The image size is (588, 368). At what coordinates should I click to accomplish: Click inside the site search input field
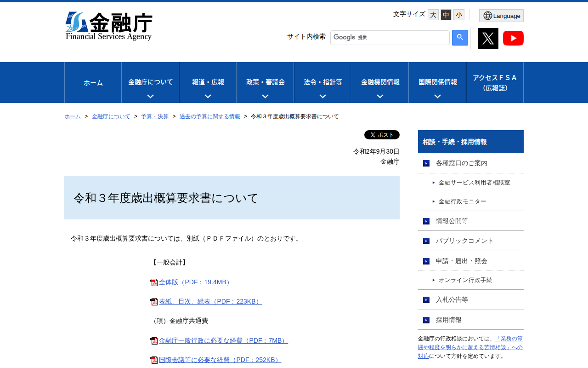pos(390,37)
